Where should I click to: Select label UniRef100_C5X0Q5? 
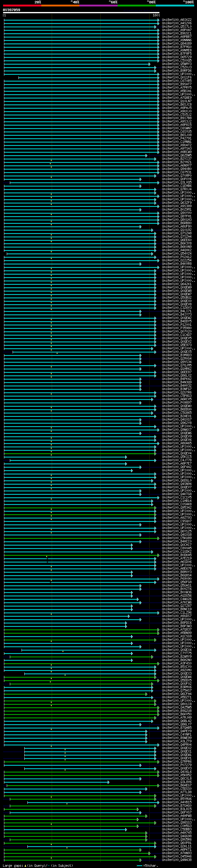[x=177, y=61]
